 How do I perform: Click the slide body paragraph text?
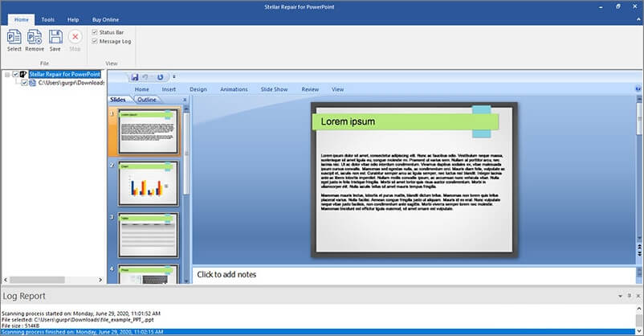click(x=412, y=182)
